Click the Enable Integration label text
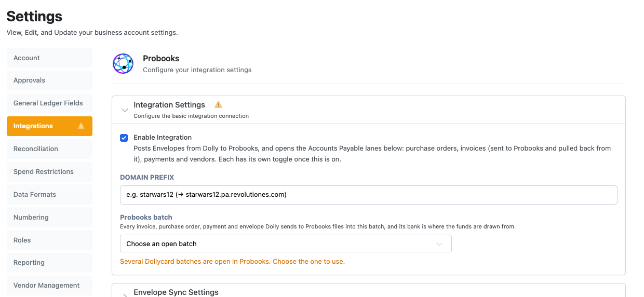This screenshot has height=297, width=644. (163, 138)
